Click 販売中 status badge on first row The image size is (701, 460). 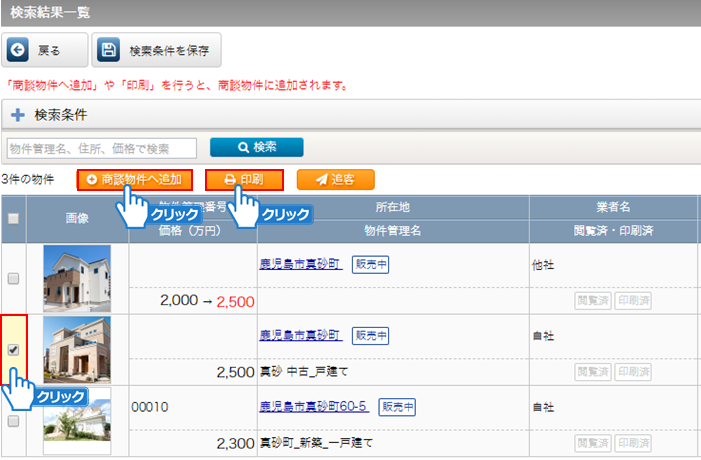coord(370,264)
